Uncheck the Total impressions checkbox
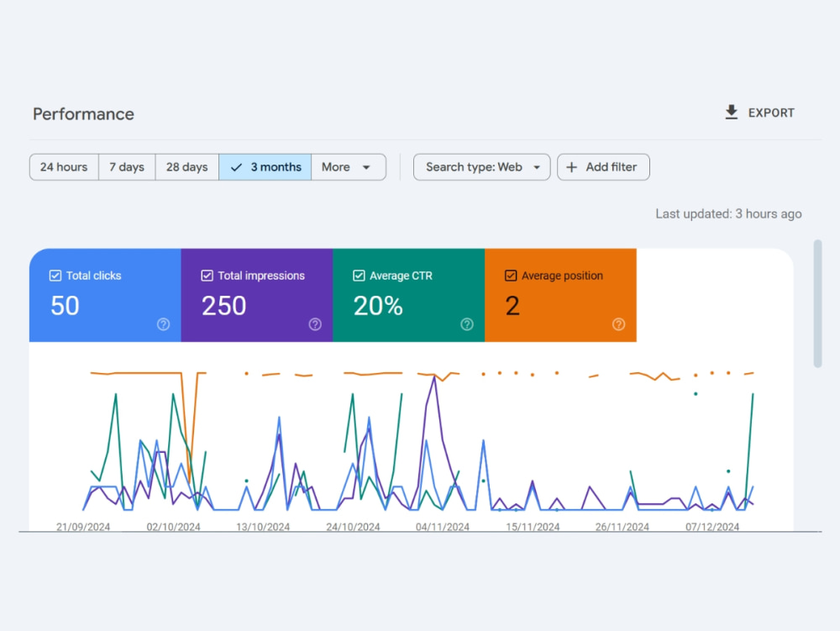Viewport: 840px width, 631px height. point(207,276)
